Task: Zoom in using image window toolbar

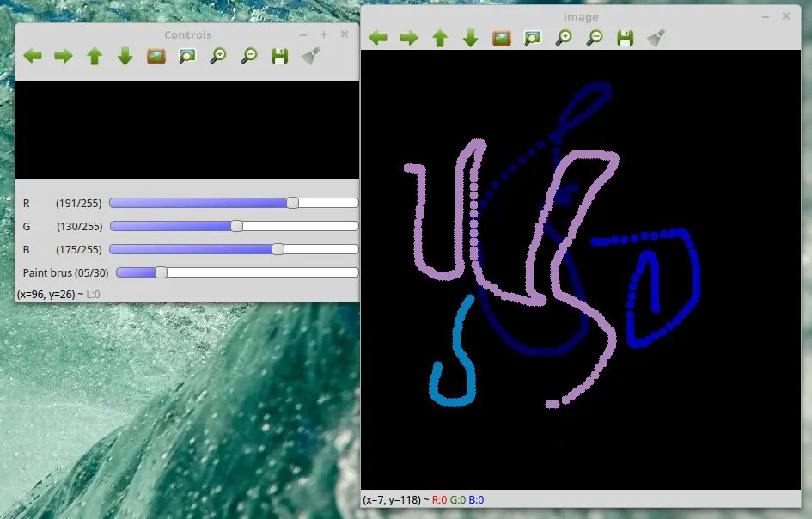Action: coord(564,37)
